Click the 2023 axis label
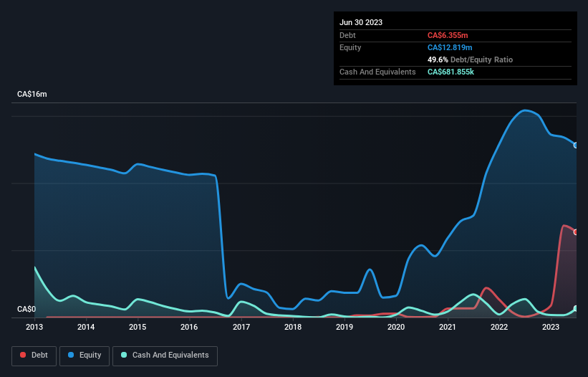 [x=551, y=327]
